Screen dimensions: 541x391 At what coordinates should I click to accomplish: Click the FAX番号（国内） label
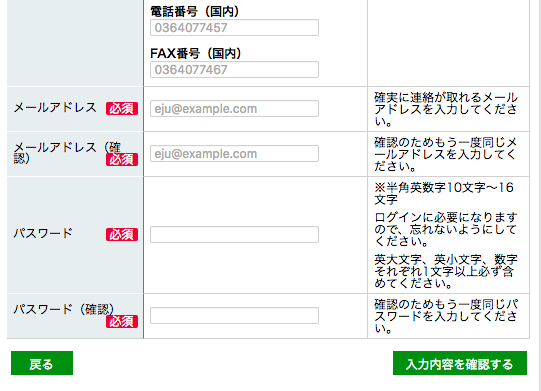196,53
